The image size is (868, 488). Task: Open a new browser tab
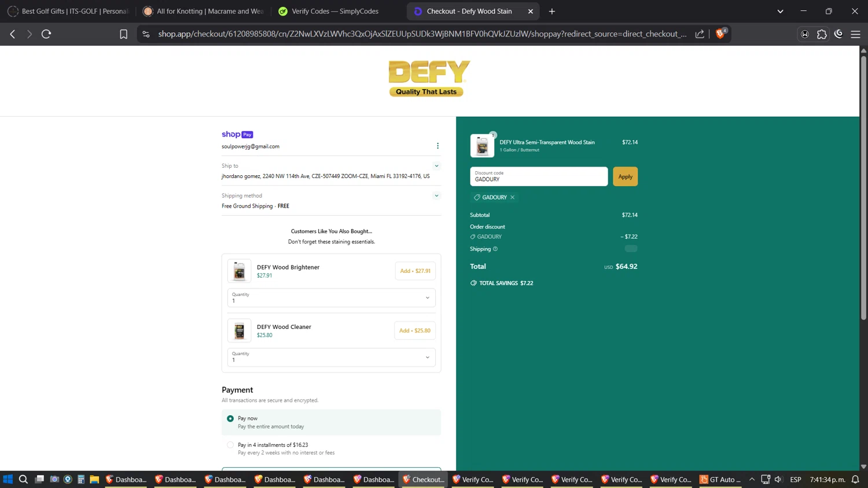[x=552, y=11]
